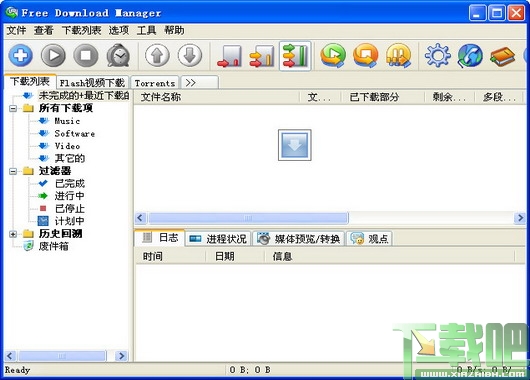Open the scheduler clock icon
Image resolution: width=530 pixels, height=380 pixels.
(x=118, y=55)
